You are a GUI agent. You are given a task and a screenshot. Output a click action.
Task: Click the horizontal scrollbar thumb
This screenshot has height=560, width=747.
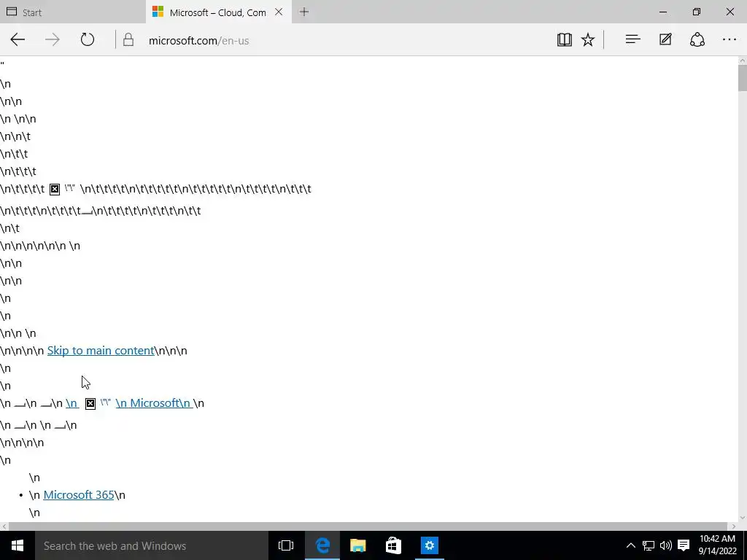[x=368, y=526]
